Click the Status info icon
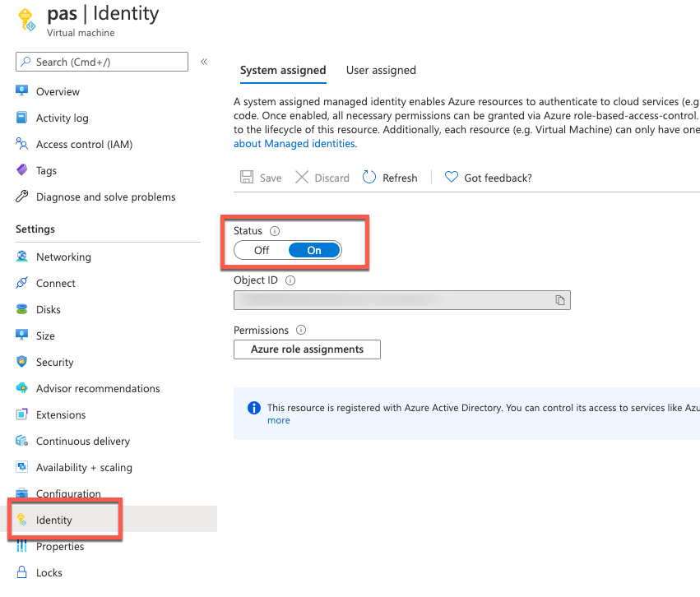 point(275,231)
